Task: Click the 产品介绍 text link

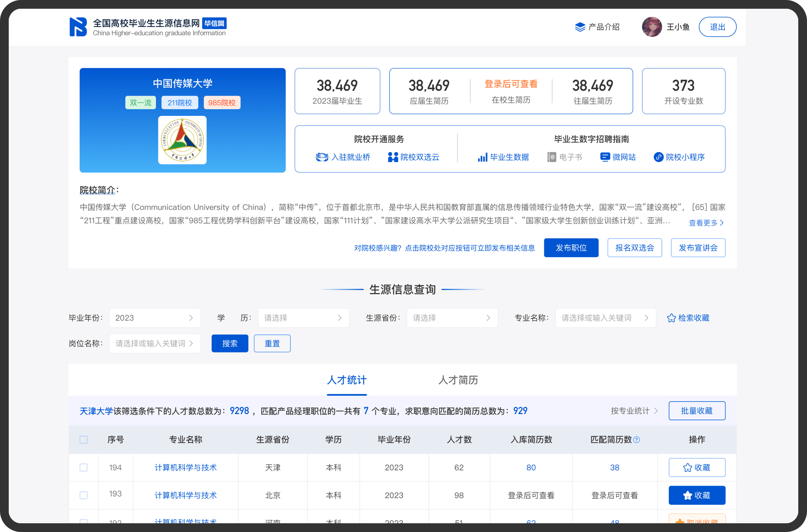Action: coord(604,27)
